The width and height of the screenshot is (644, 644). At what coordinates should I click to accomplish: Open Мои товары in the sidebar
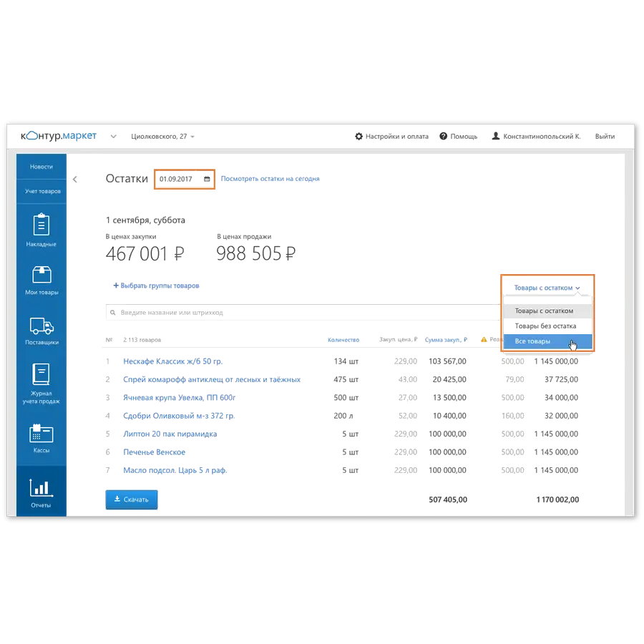(x=41, y=279)
